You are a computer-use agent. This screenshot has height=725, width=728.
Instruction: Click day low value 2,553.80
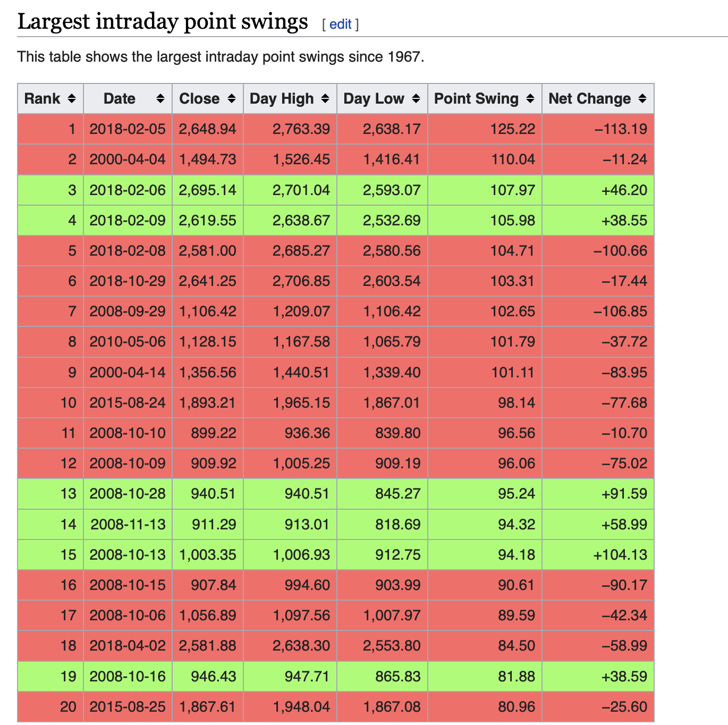392,646
